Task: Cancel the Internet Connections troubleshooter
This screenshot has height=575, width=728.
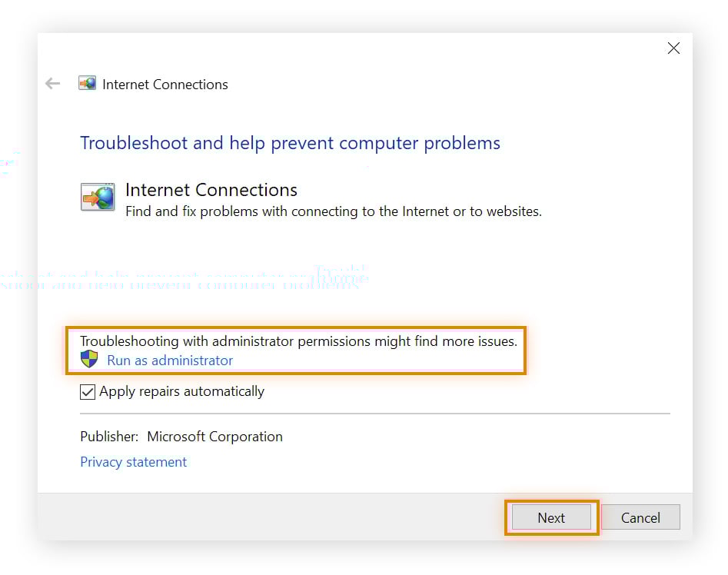Action: 640,517
